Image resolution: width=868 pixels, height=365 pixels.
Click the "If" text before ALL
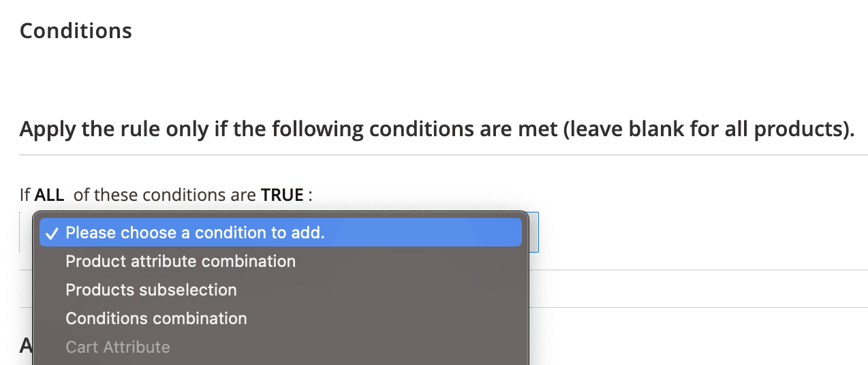click(x=25, y=195)
